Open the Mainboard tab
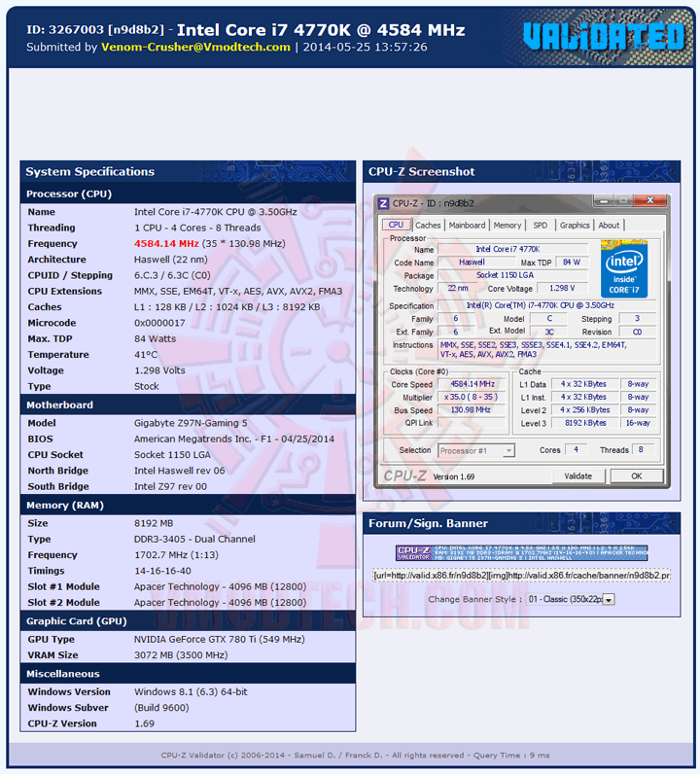The image size is (700, 774). tap(467, 225)
